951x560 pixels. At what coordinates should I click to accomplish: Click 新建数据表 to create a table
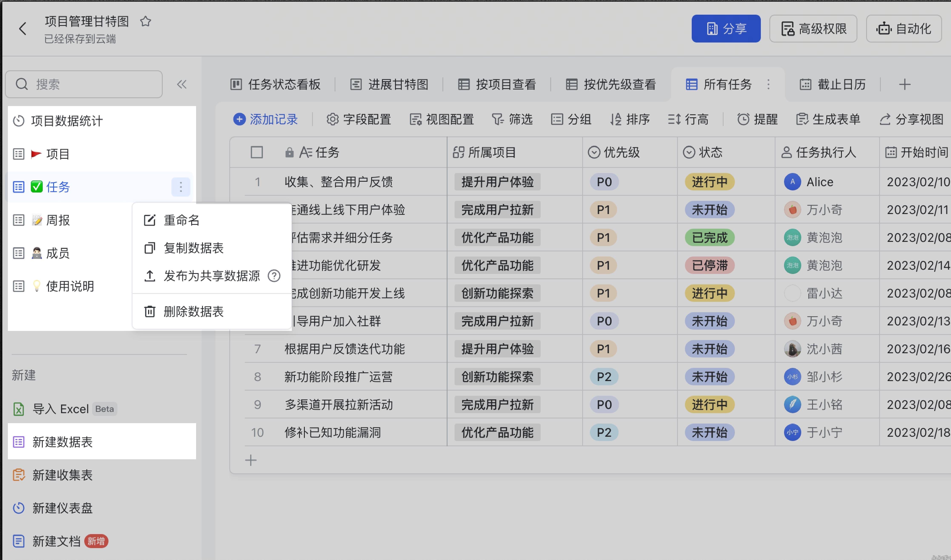tap(102, 441)
